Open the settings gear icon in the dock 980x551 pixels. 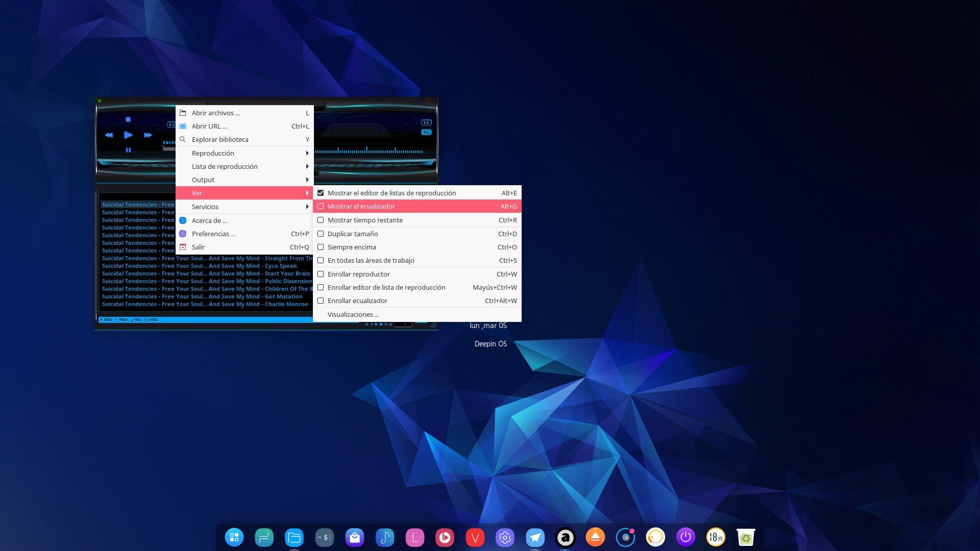505,537
